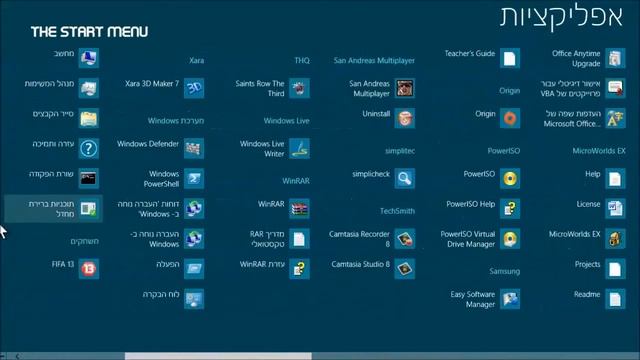This screenshot has height=360, width=640.
Task: Open the Office language preferences icon
Action: click(615, 118)
